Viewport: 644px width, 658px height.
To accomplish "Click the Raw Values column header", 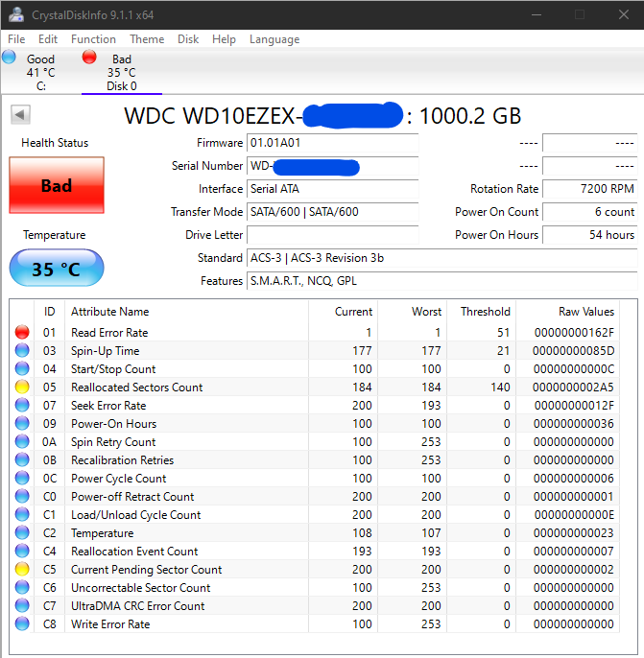I will pyautogui.click(x=567, y=312).
